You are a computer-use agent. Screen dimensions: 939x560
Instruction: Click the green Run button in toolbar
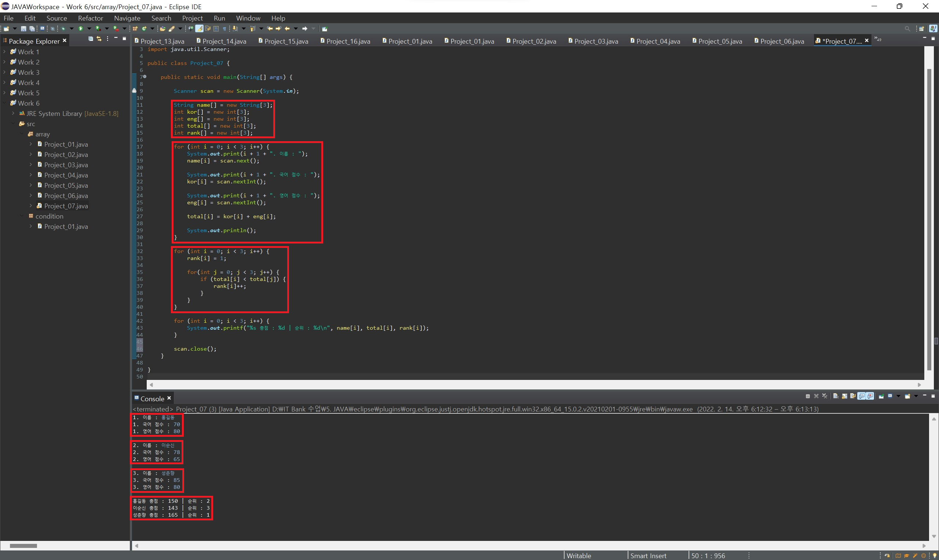point(81,29)
